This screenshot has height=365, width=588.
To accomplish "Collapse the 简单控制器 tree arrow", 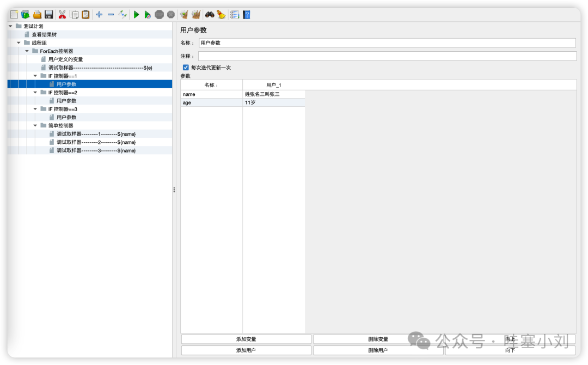I will pyautogui.click(x=35, y=125).
